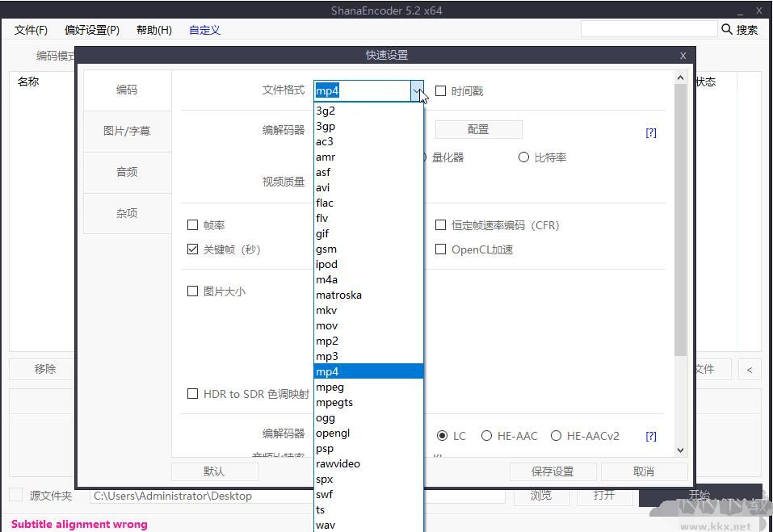The width and height of the screenshot is (773, 532).
Task: Switch to the 杂项 settings tab
Action: [127, 213]
